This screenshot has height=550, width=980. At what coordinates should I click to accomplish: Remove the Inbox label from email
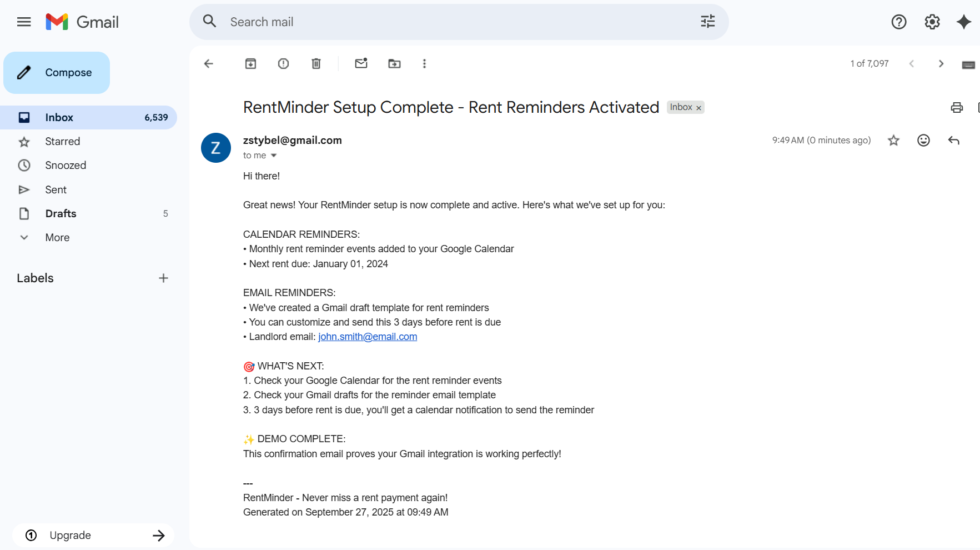click(698, 108)
